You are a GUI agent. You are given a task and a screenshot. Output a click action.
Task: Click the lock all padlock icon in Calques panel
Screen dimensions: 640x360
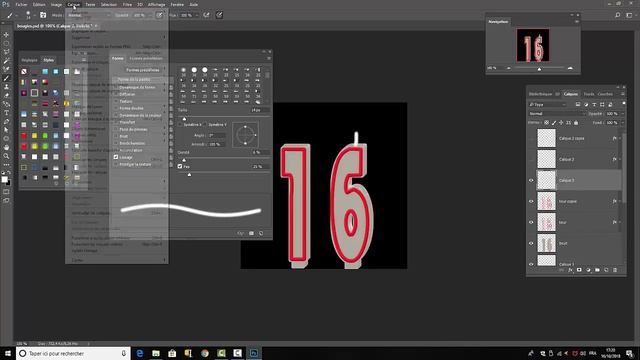pyautogui.click(x=576, y=122)
